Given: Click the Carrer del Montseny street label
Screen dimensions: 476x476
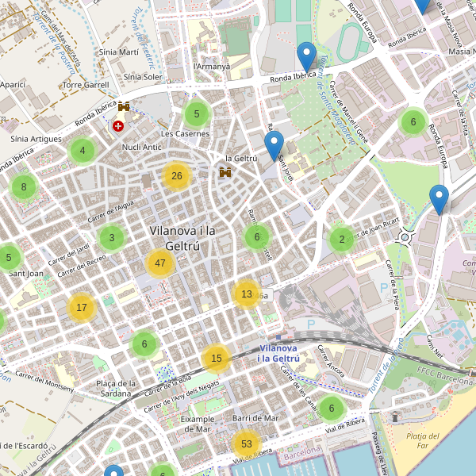Looking at the screenshot, I should coord(44,382).
